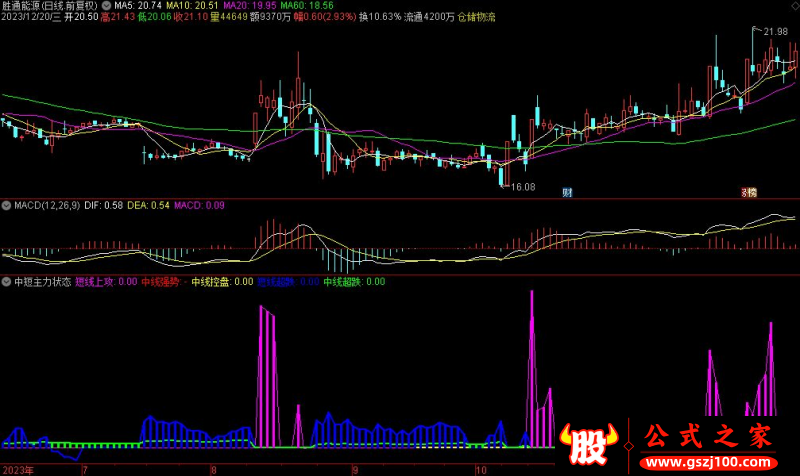The image size is (800, 476).
Task: Click the 中短主力状态 indicator name
Action: [x=43, y=282]
